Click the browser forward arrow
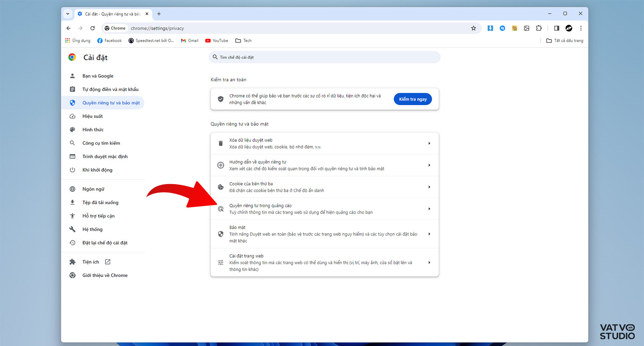The image size is (644, 346). coord(80,28)
